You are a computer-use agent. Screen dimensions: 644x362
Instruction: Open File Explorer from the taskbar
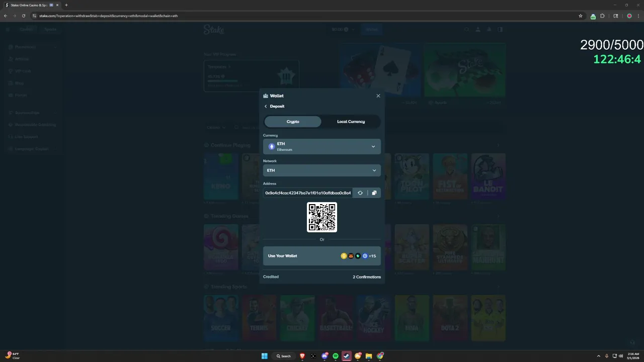[x=369, y=356]
